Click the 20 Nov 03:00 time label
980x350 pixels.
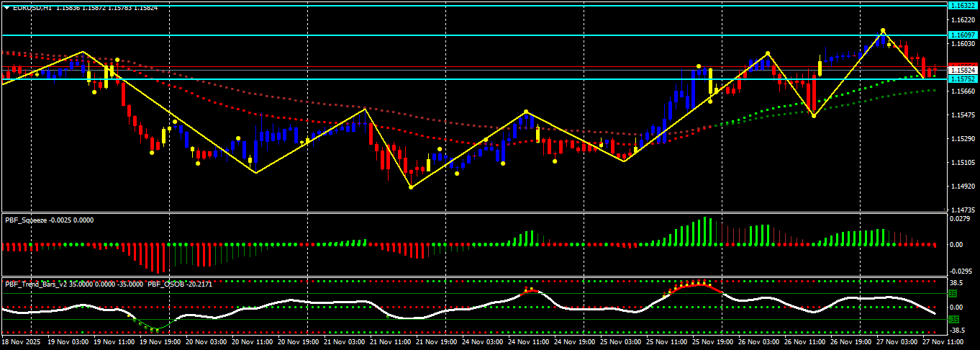[207, 343]
